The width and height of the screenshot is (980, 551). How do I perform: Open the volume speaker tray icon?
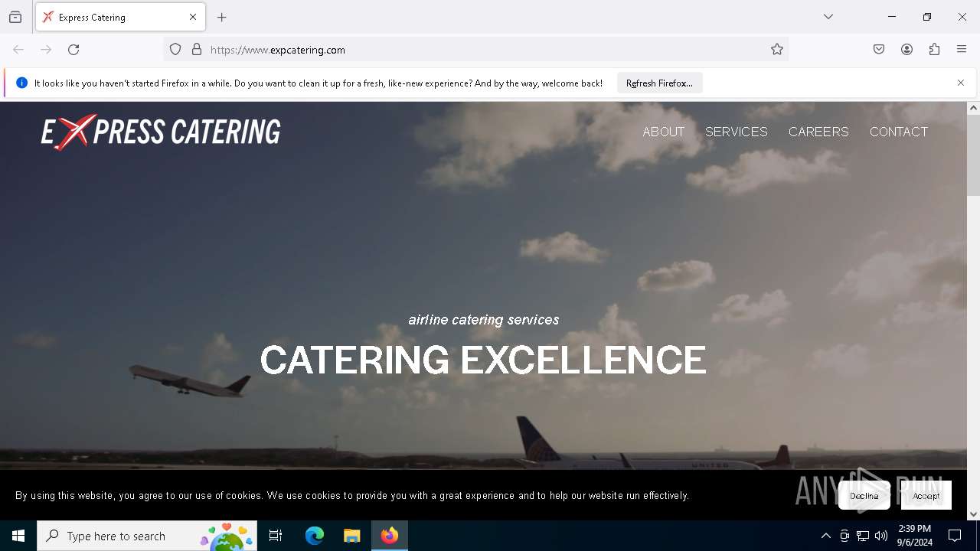click(x=881, y=536)
